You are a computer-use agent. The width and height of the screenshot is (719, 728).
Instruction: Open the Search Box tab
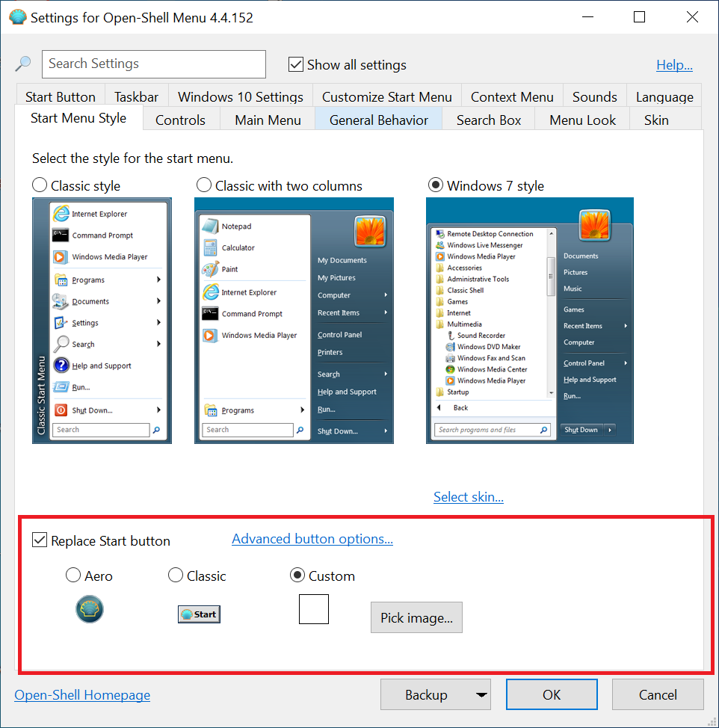(x=489, y=120)
